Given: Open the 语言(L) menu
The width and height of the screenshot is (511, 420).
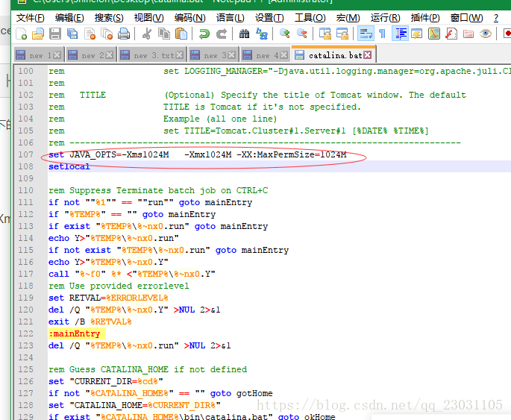Looking at the screenshot, I should click(x=230, y=18).
